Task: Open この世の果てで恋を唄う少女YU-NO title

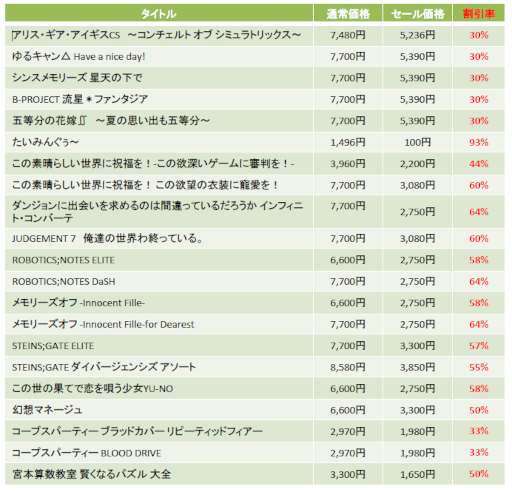Action: (x=92, y=388)
